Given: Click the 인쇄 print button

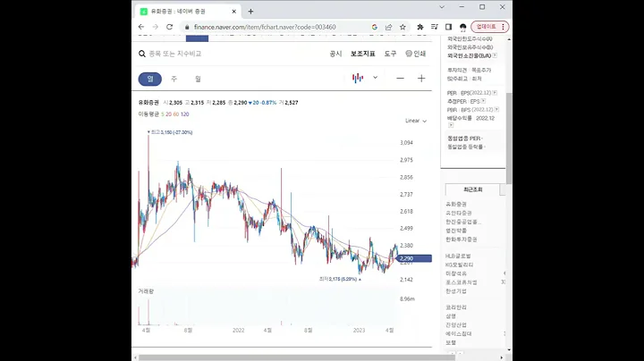Looking at the screenshot, I should click(416, 54).
